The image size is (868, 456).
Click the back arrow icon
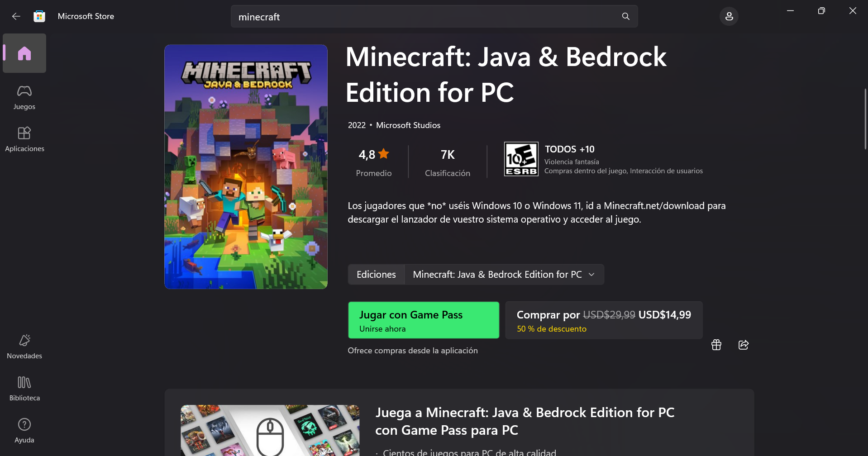[x=16, y=16]
